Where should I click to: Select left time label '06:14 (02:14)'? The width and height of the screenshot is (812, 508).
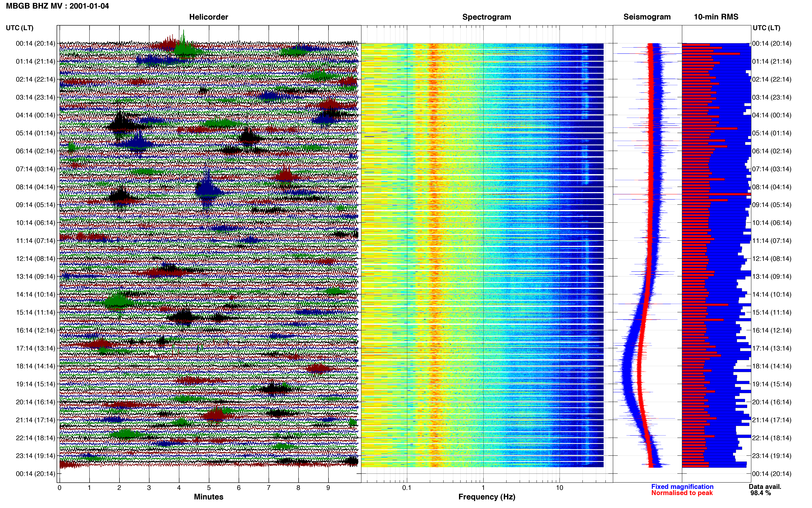click(x=36, y=151)
